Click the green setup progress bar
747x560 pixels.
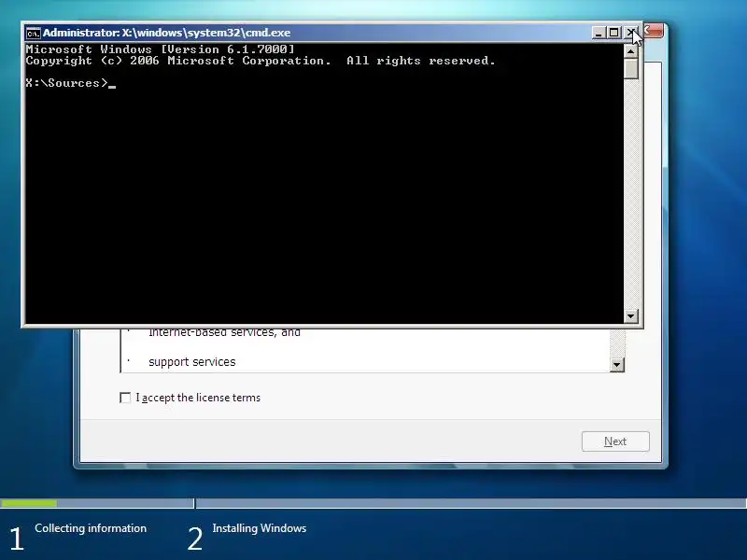coord(29,503)
